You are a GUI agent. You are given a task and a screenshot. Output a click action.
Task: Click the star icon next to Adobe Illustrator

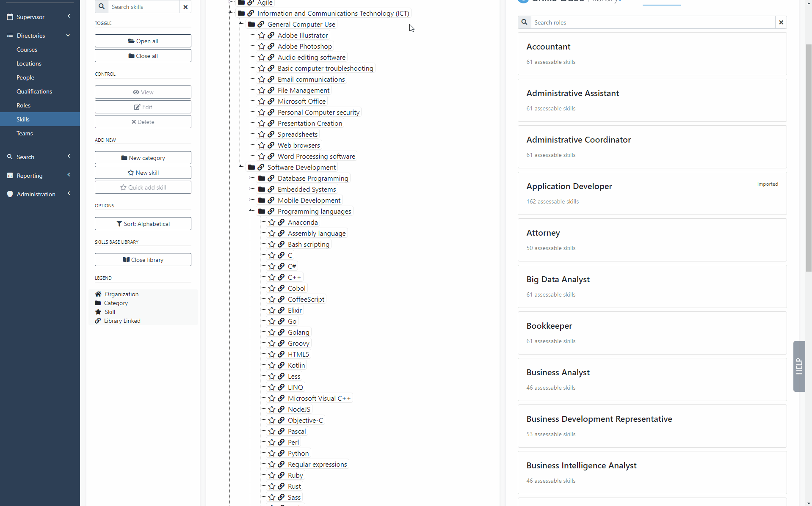coord(262,35)
